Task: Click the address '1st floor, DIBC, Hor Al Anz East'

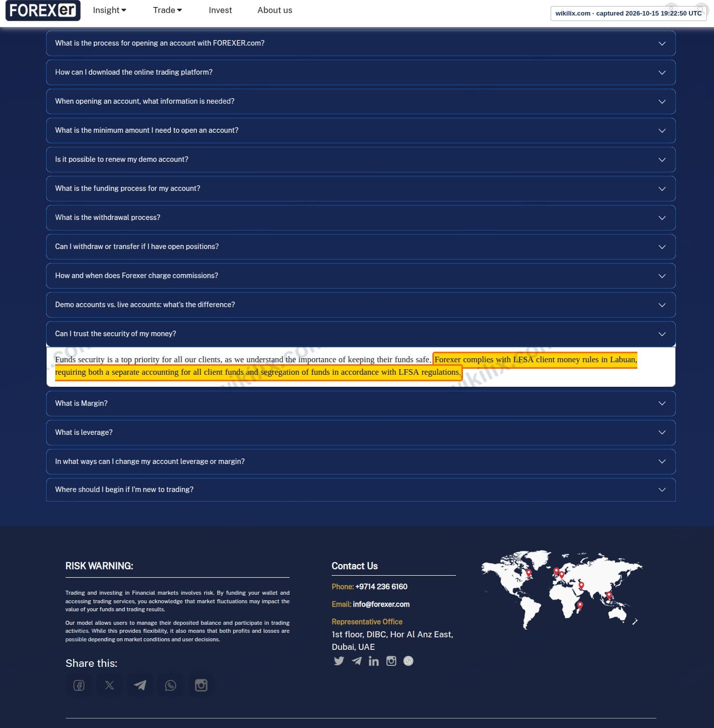Action: [x=392, y=634]
